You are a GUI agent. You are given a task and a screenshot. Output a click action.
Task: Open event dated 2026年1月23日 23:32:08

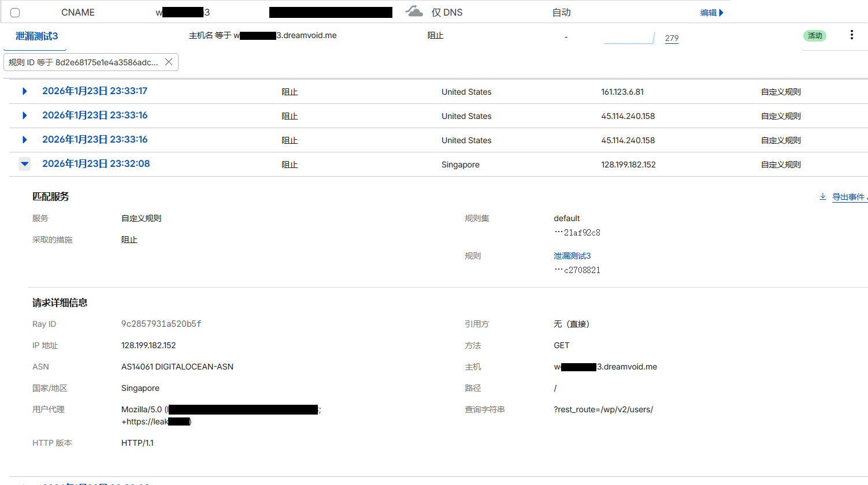pos(96,164)
